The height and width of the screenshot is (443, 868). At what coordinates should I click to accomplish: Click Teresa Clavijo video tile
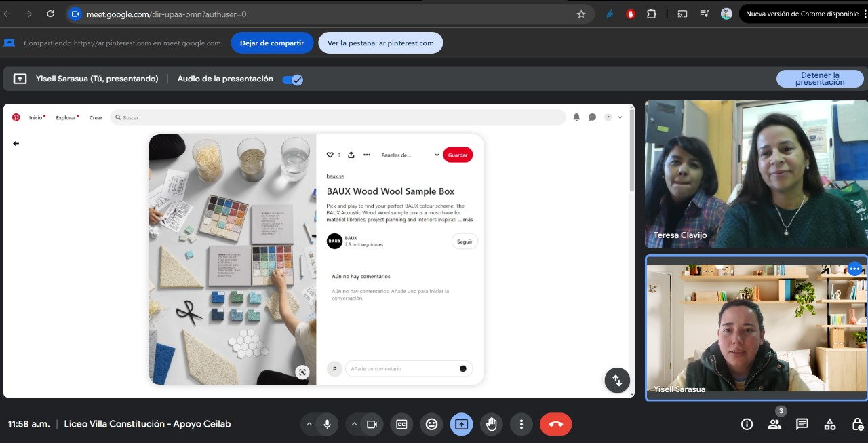[756, 174]
